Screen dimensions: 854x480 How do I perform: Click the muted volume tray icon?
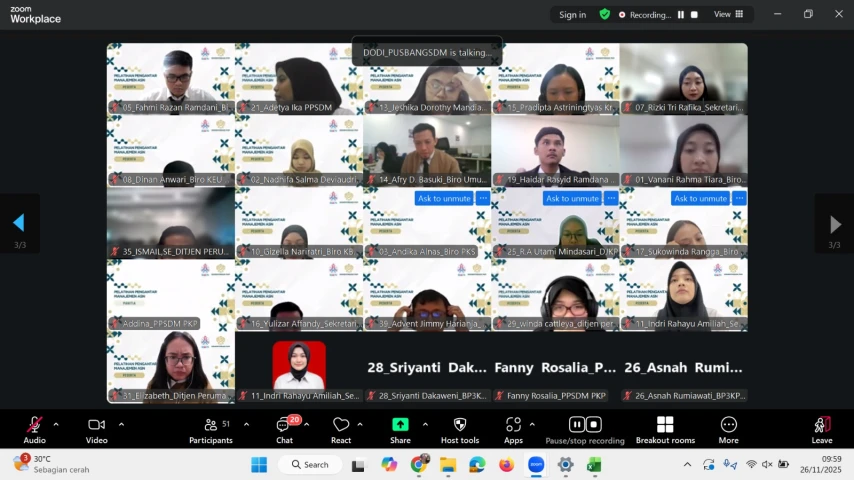pos(767,465)
